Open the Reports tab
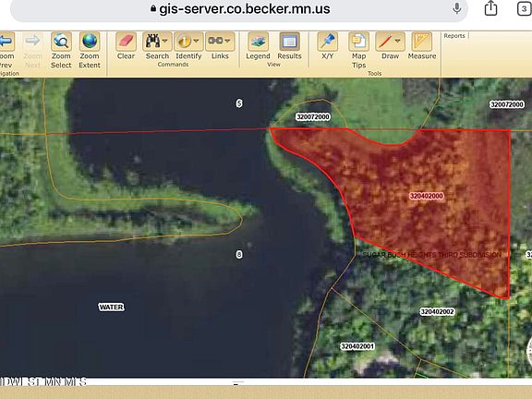 click(x=454, y=36)
